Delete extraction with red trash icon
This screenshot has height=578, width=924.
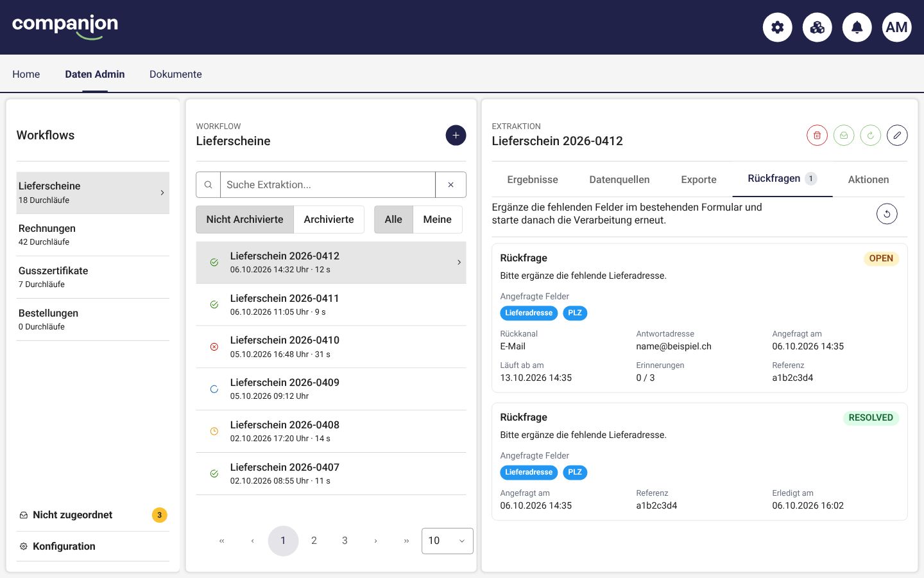coord(817,136)
